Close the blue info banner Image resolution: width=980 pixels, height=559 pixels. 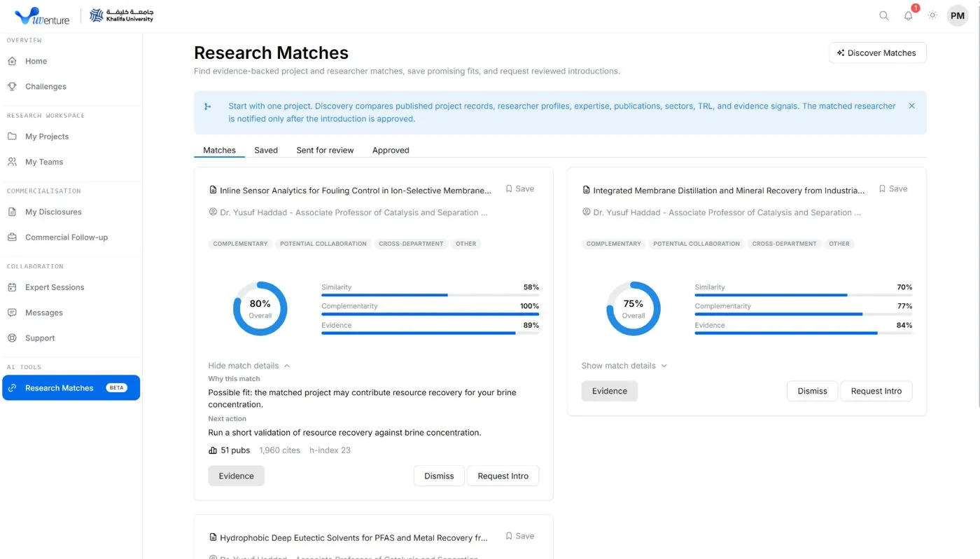click(x=911, y=106)
